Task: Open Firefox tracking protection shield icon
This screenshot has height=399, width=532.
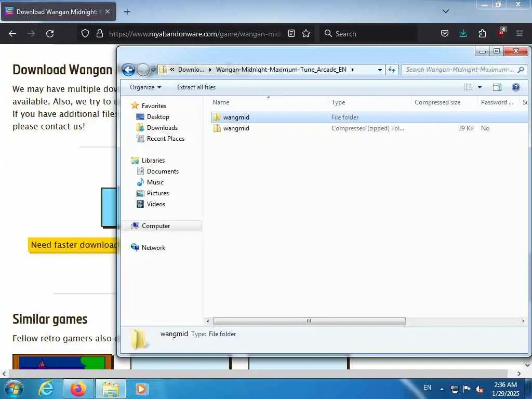Action: point(85,33)
